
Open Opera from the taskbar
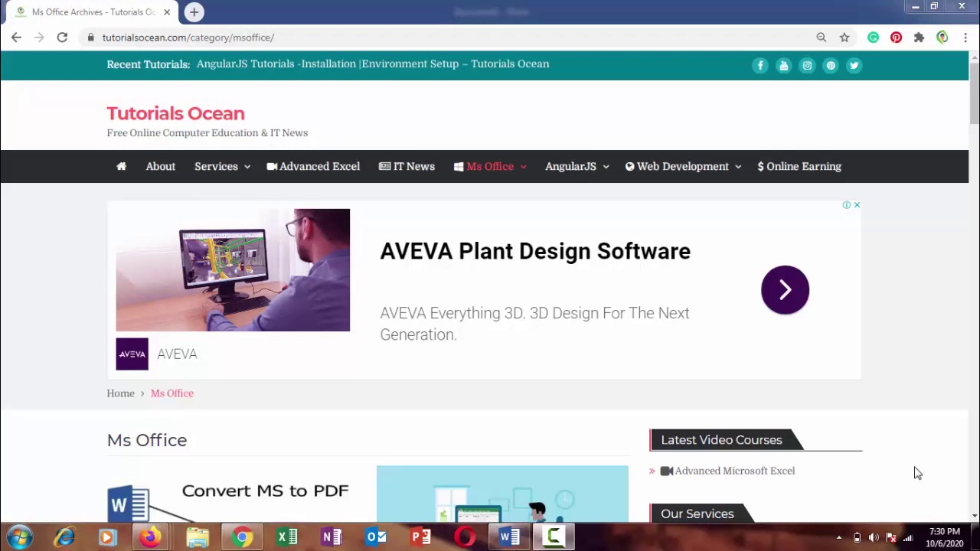(x=465, y=537)
